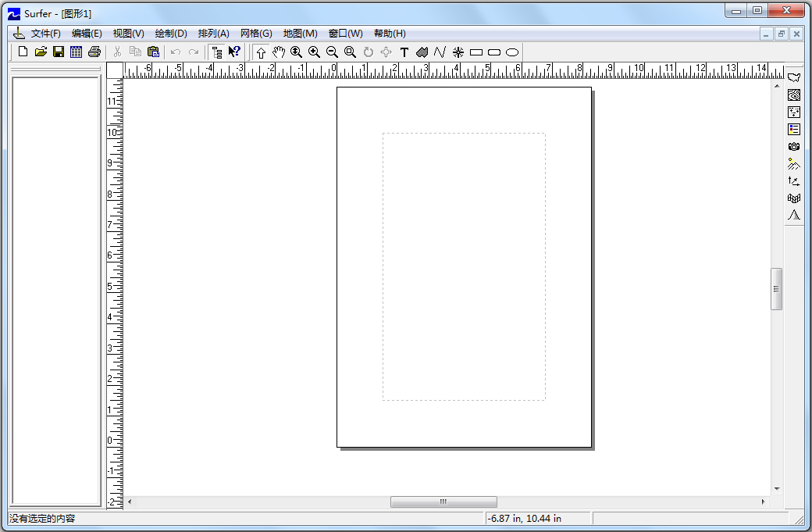This screenshot has width=812, height=532.
Task: Click the 没有选定的内容 status bar text
Action: coord(42,518)
